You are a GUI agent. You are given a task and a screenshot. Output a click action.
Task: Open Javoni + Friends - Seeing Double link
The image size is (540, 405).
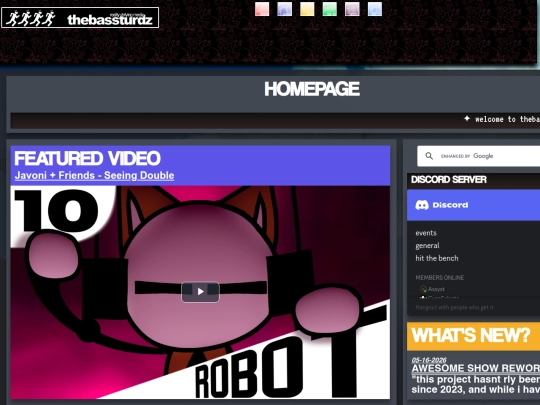94,175
